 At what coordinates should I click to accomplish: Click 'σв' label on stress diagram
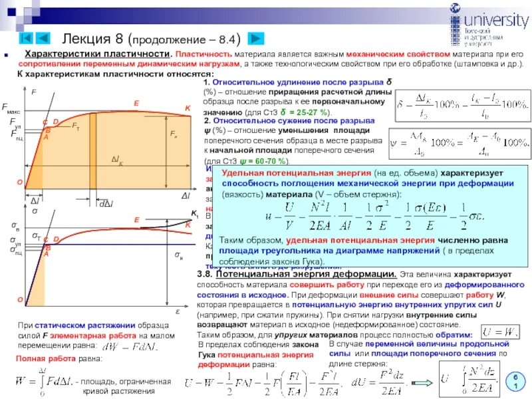(x=15, y=225)
